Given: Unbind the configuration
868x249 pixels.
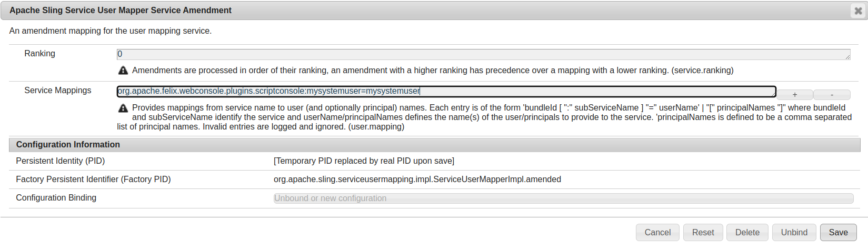Looking at the screenshot, I should tap(794, 232).
